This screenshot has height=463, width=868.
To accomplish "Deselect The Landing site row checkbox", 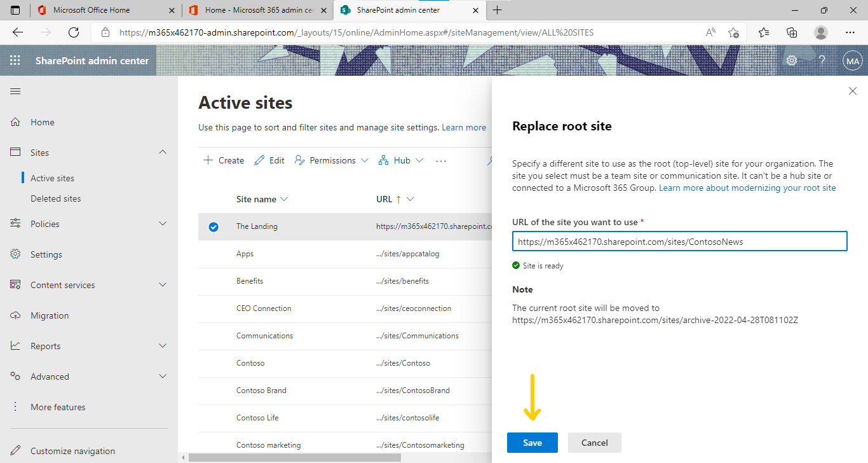I will (x=214, y=226).
